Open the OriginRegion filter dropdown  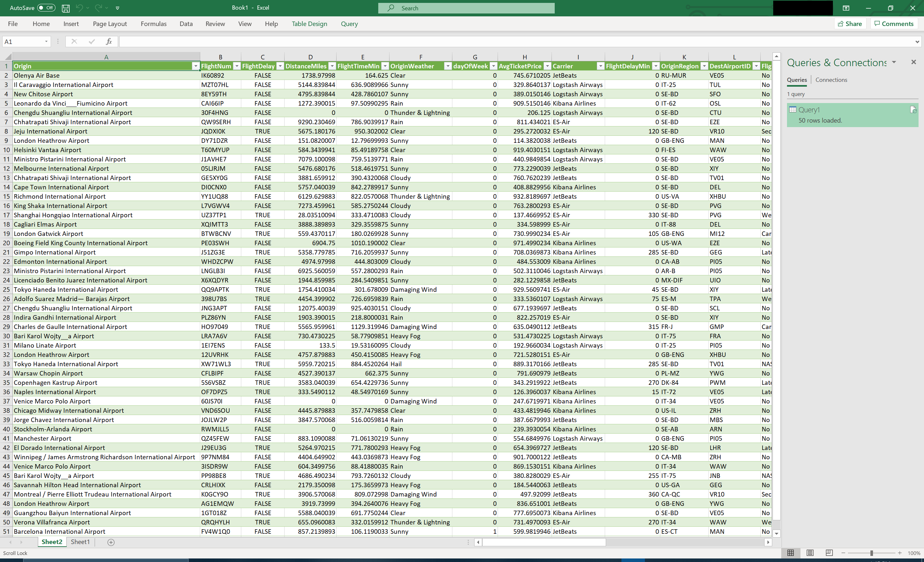pos(704,66)
